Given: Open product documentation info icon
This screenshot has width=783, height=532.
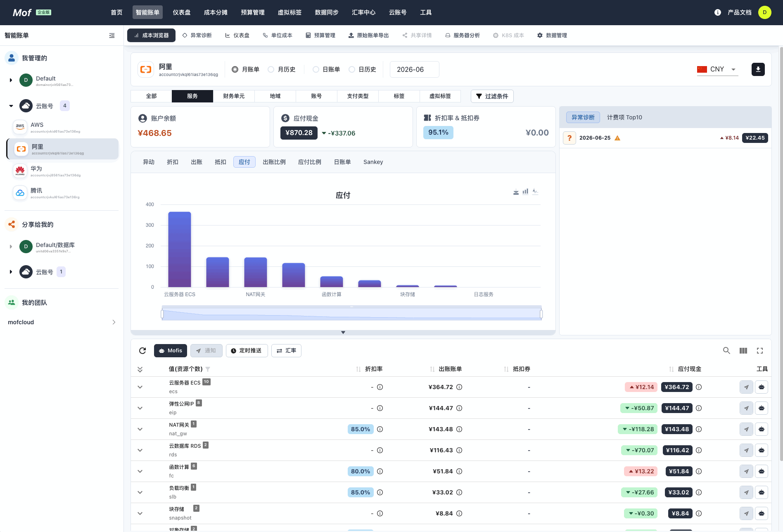Looking at the screenshot, I should [718, 12].
